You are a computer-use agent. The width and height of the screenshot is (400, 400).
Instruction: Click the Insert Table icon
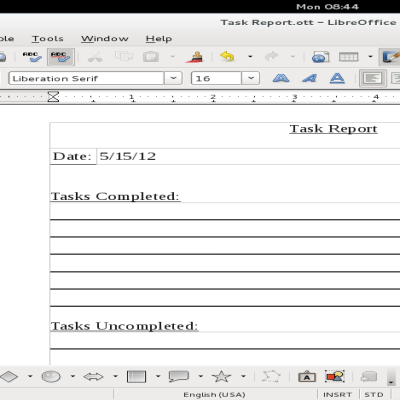[348, 57]
